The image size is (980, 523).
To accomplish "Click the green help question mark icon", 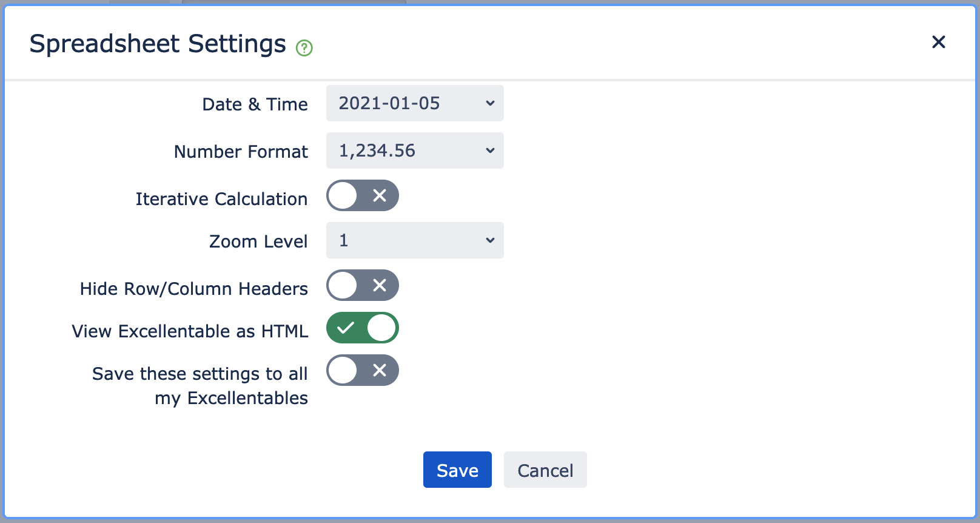I will 304,47.
